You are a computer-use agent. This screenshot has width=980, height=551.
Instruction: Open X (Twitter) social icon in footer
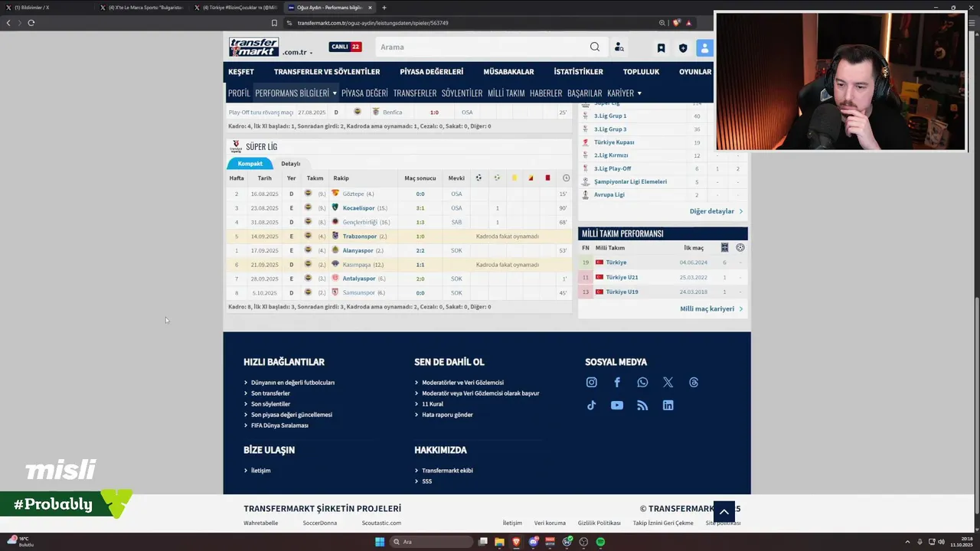tap(668, 383)
